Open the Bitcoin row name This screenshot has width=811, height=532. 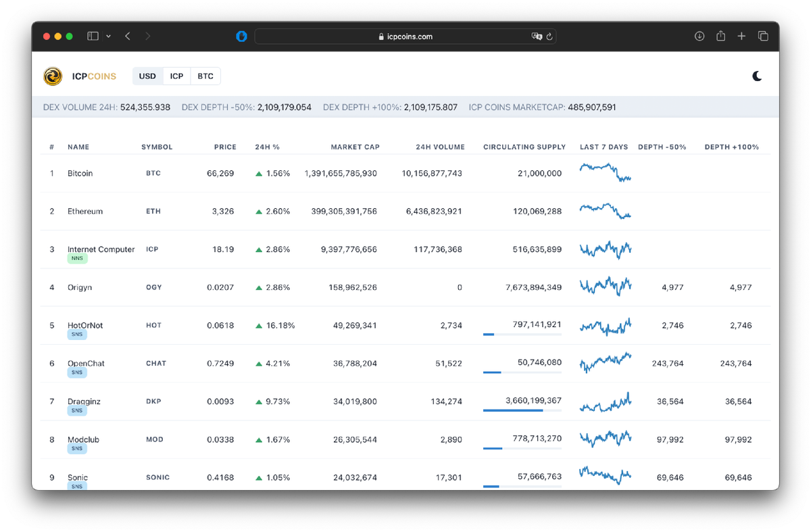(80, 174)
